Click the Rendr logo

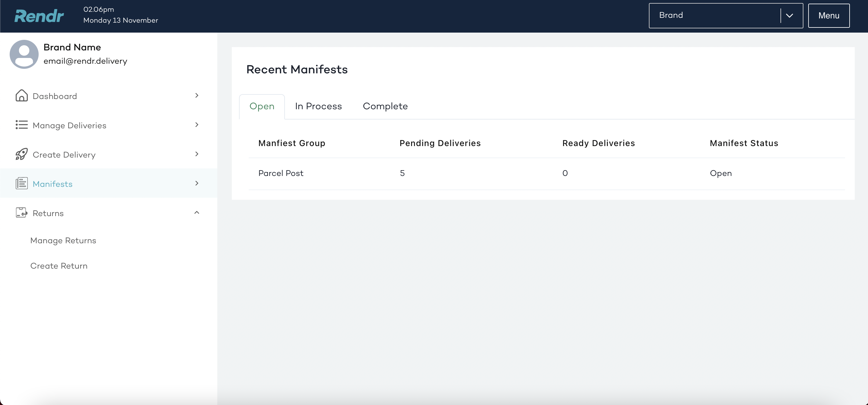coord(39,16)
